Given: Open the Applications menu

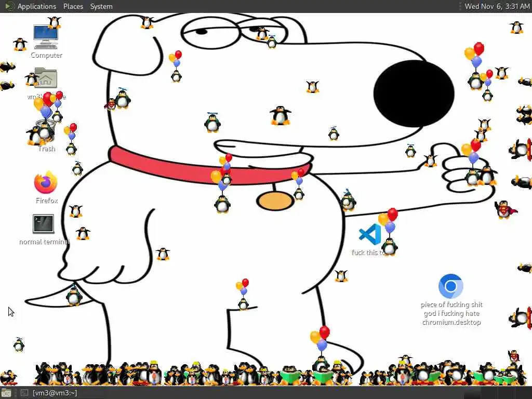Looking at the screenshot, I should tap(37, 6).
